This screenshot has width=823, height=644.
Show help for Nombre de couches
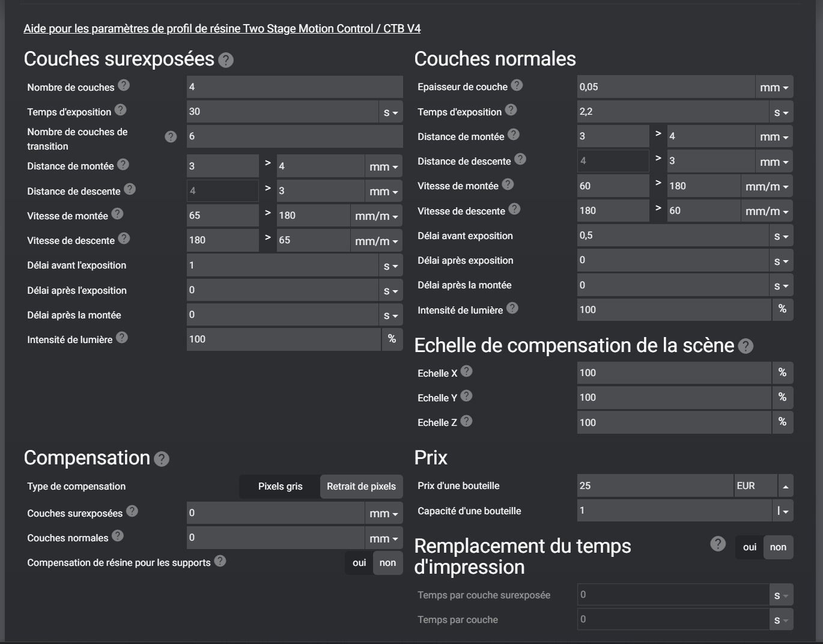click(x=124, y=85)
